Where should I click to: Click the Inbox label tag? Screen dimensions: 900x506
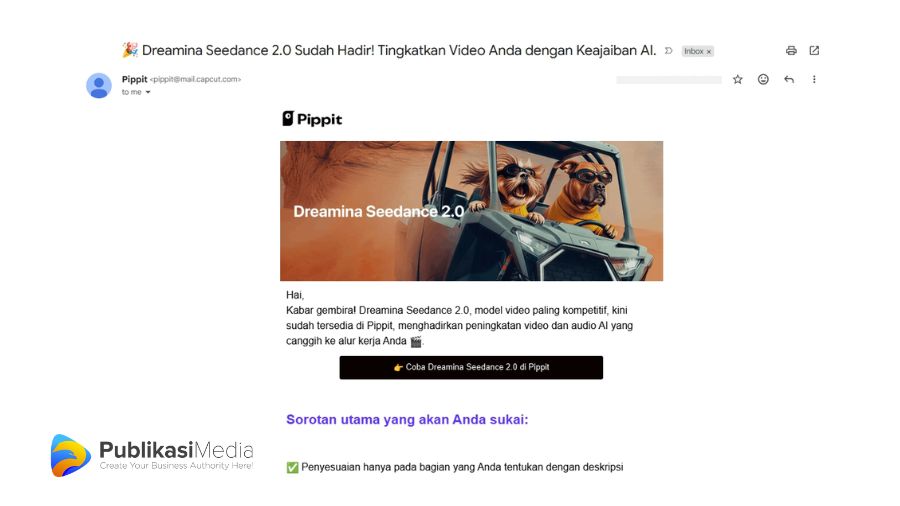click(693, 51)
